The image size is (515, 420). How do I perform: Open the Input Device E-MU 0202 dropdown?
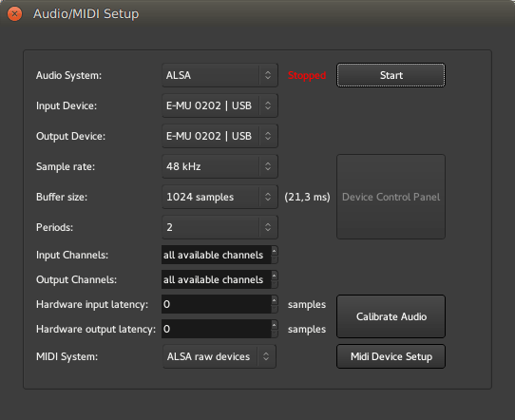[x=219, y=105]
